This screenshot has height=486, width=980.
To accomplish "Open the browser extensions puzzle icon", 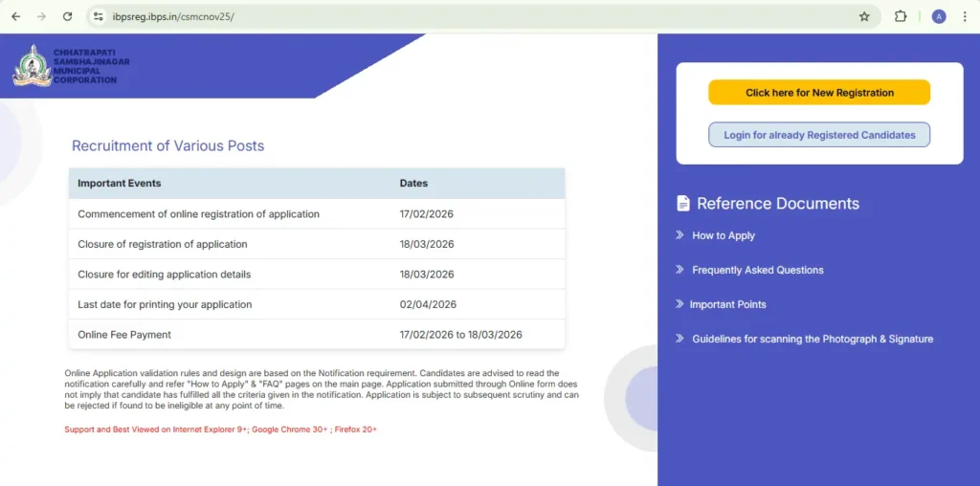I will (901, 16).
